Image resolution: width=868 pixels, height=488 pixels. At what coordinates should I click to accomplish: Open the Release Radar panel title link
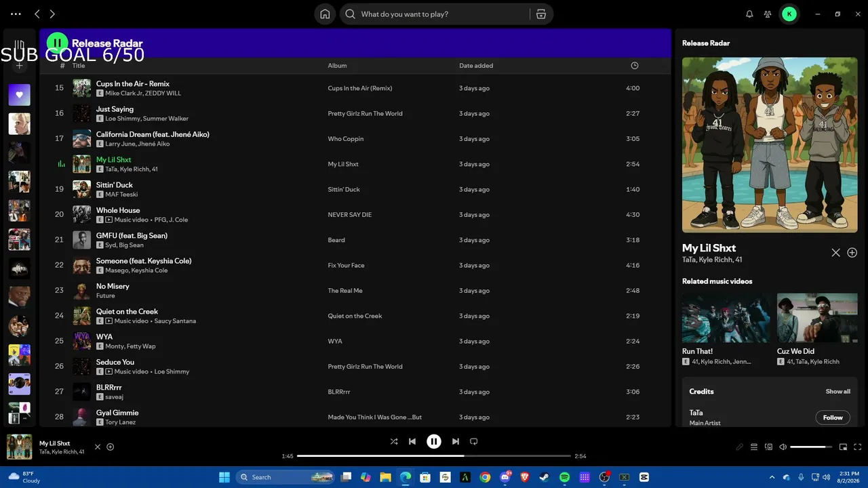(706, 43)
